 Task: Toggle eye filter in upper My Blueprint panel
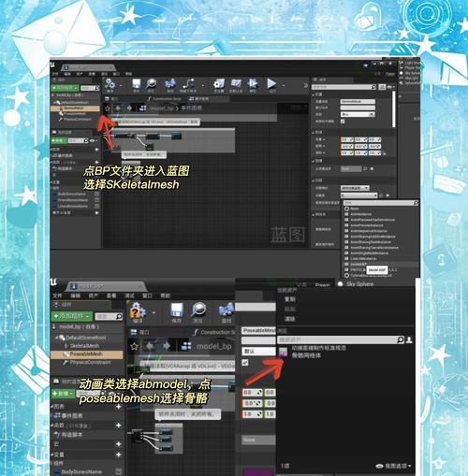click(93, 141)
